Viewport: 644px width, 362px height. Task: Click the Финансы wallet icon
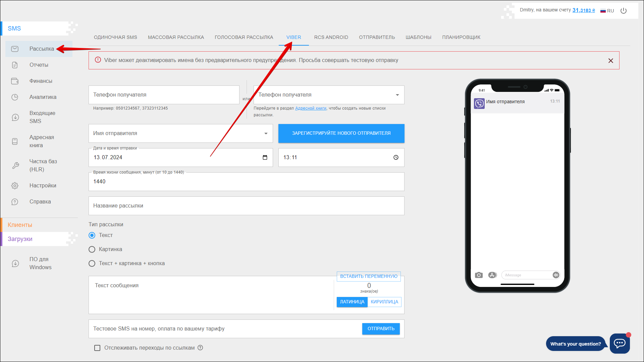(15, 81)
